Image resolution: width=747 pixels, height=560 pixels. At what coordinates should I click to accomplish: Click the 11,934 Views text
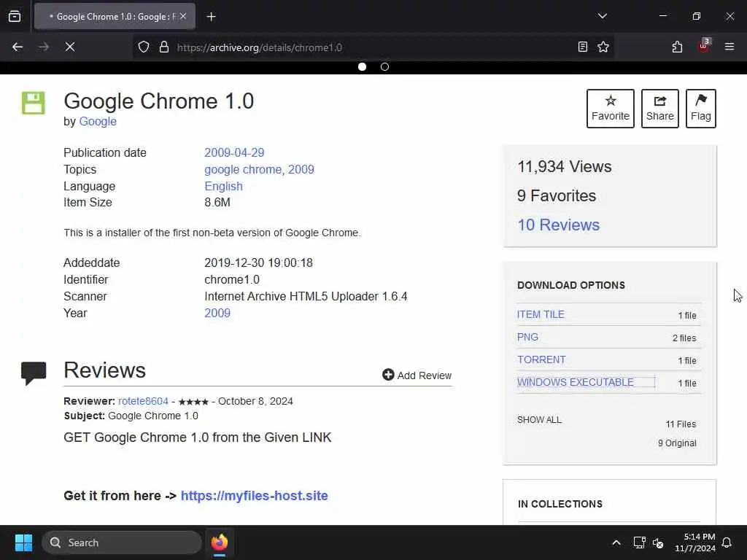point(565,167)
